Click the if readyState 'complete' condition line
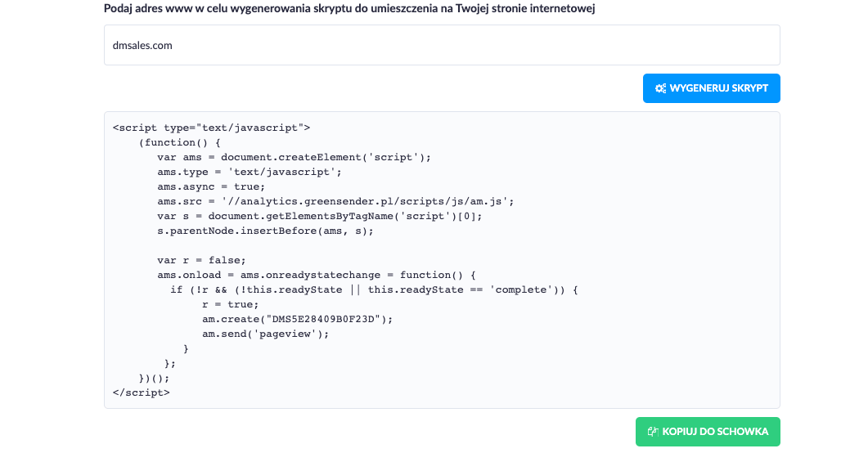Image resolution: width=868 pixels, height=453 pixels. click(374, 289)
